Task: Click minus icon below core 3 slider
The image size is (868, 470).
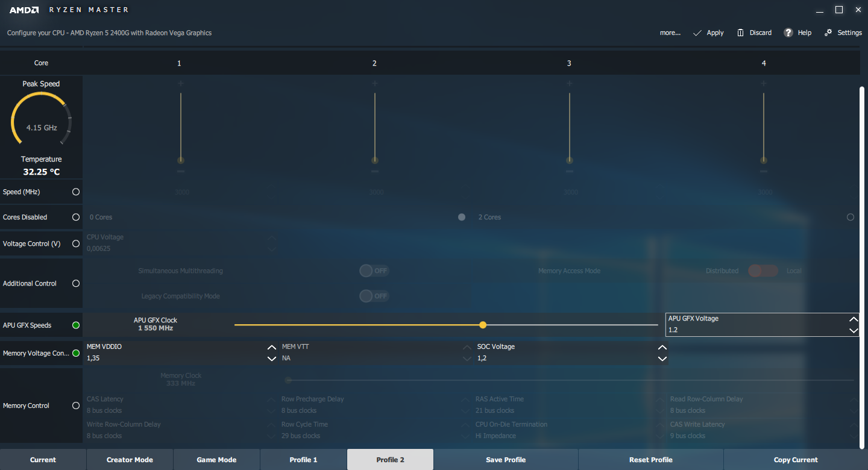Action: pyautogui.click(x=570, y=171)
